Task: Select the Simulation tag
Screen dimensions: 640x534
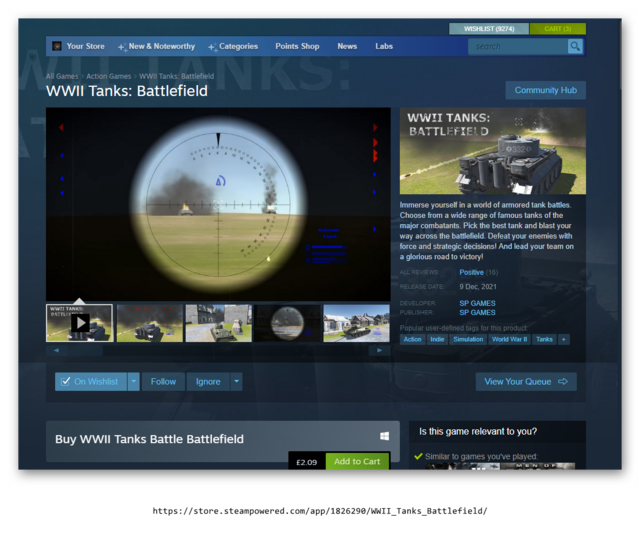Action: click(x=468, y=339)
